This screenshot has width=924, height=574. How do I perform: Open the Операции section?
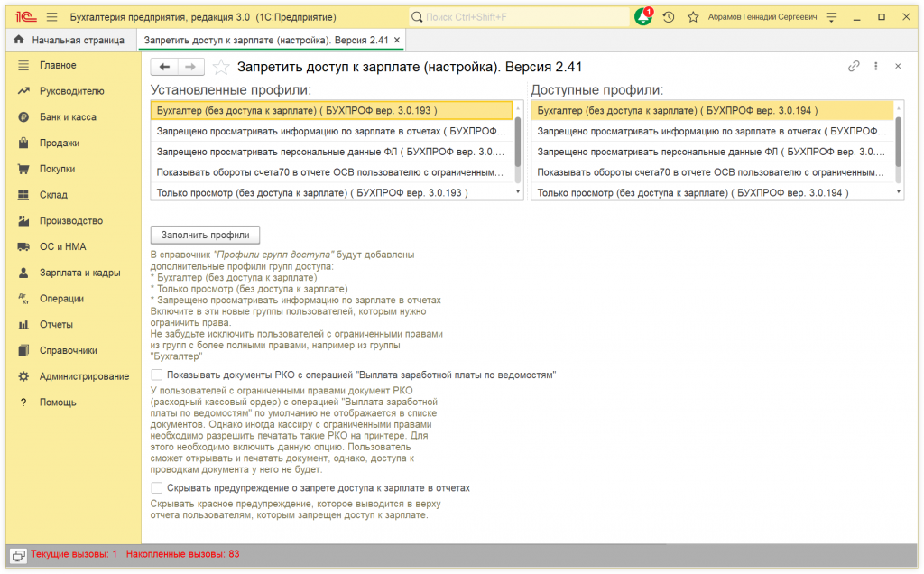(x=62, y=299)
